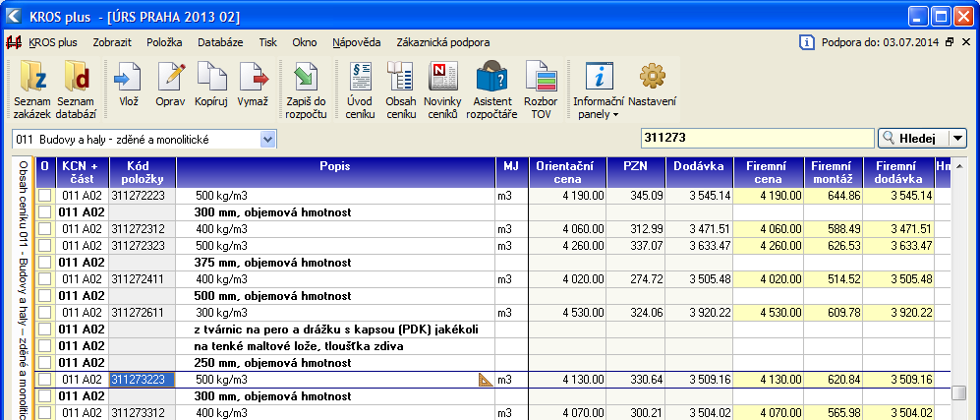
Task: Tick checkbox for 500 mm heading row
Action: pyautogui.click(x=44, y=296)
